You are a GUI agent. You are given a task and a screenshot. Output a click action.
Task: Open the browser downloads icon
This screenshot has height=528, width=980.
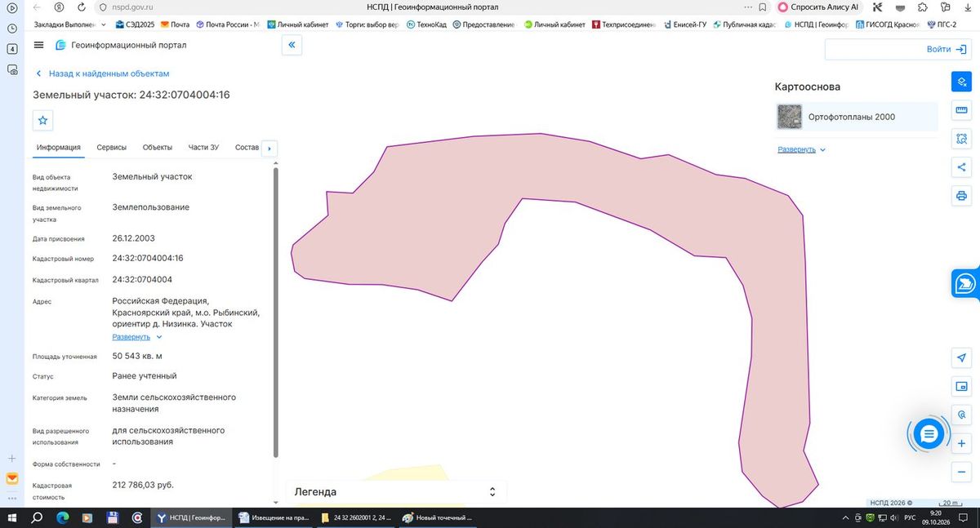[966, 7]
